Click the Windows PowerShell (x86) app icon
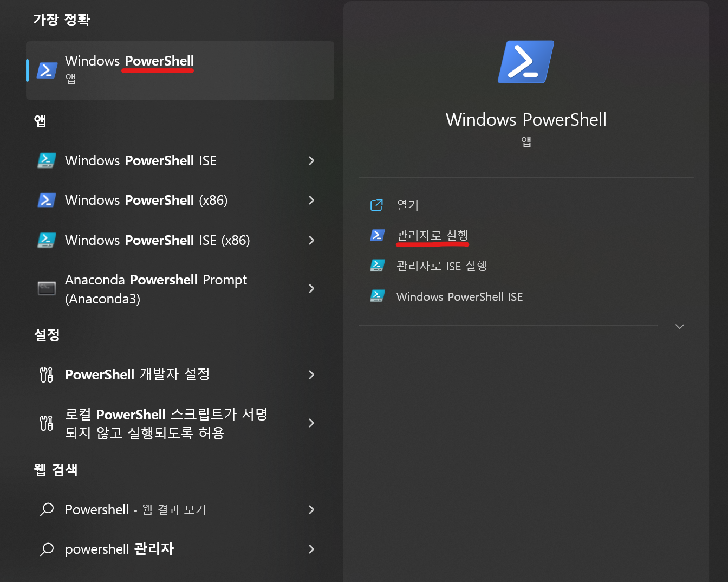The height and width of the screenshot is (582, 728). pos(47,200)
